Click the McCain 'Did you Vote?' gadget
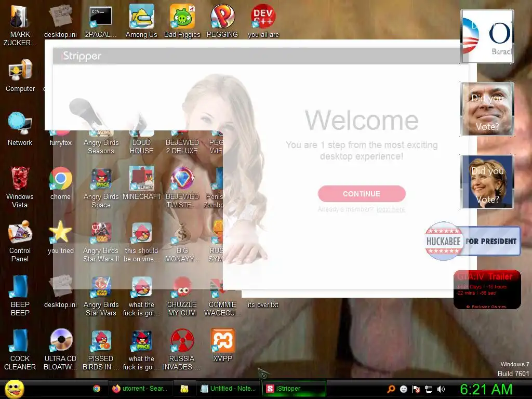Screen dimensions: 532x399 (487, 109)
